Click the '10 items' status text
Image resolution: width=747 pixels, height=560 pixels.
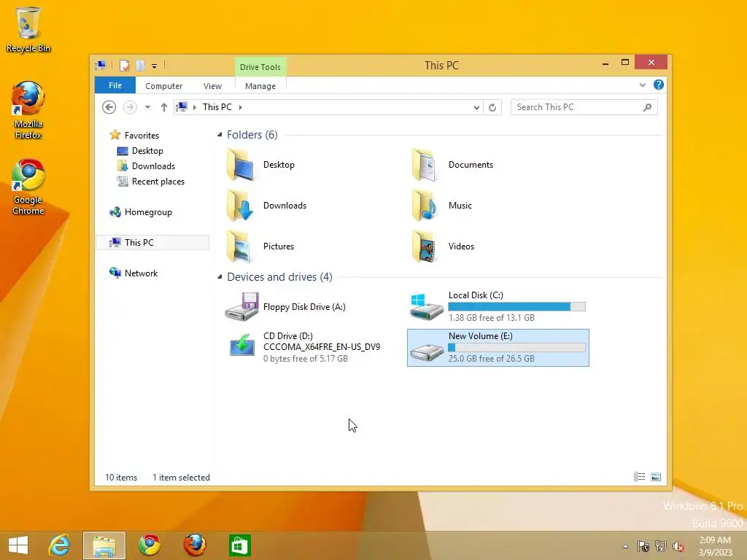[x=121, y=478]
